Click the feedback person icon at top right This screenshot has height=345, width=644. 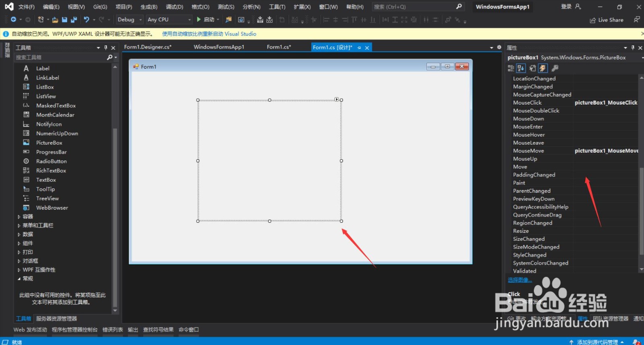[636, 19]
